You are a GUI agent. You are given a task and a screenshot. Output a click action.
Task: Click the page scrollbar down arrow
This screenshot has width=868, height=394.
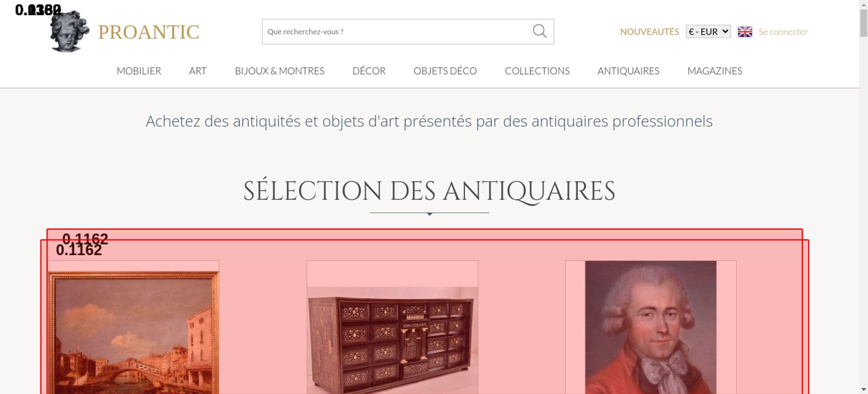click(x=864, y=389)
